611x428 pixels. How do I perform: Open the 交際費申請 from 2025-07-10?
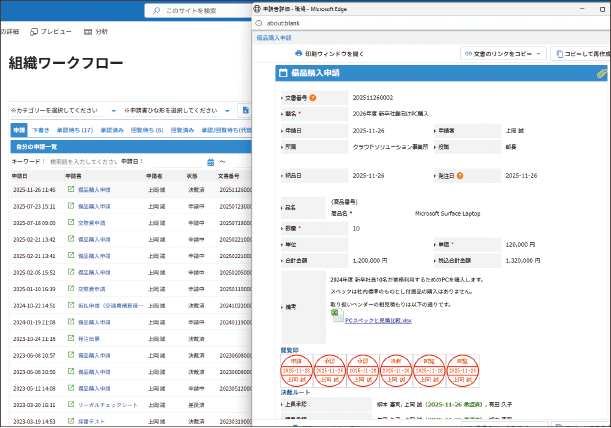92,223
